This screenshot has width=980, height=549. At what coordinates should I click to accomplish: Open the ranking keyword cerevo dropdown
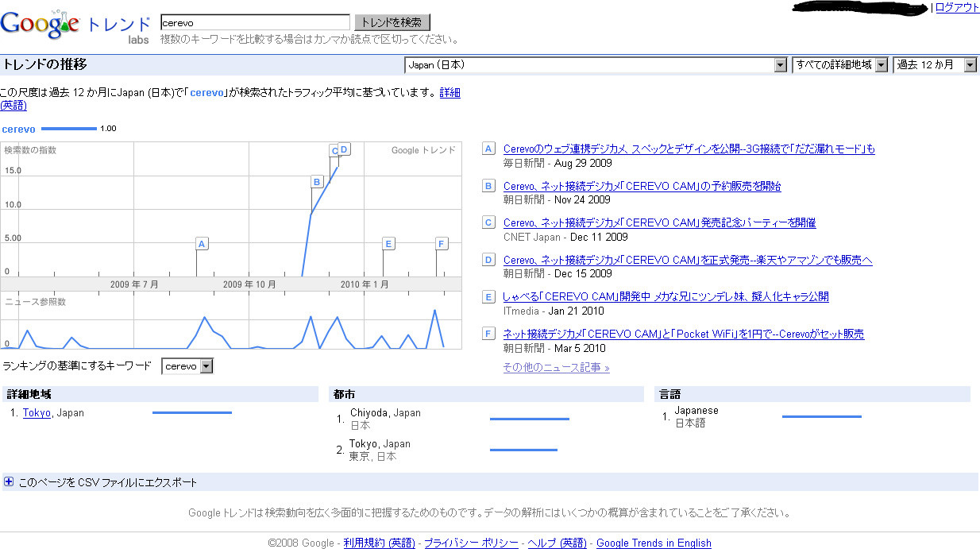(187, 366)
